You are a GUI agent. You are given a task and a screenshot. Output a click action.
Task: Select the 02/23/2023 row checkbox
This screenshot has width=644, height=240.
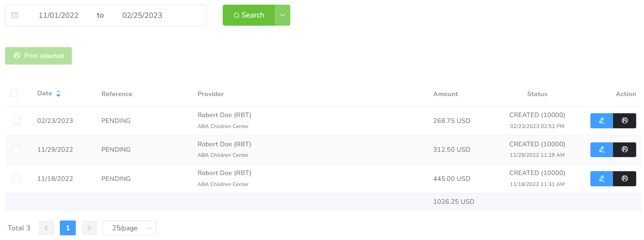click(16, 120)
